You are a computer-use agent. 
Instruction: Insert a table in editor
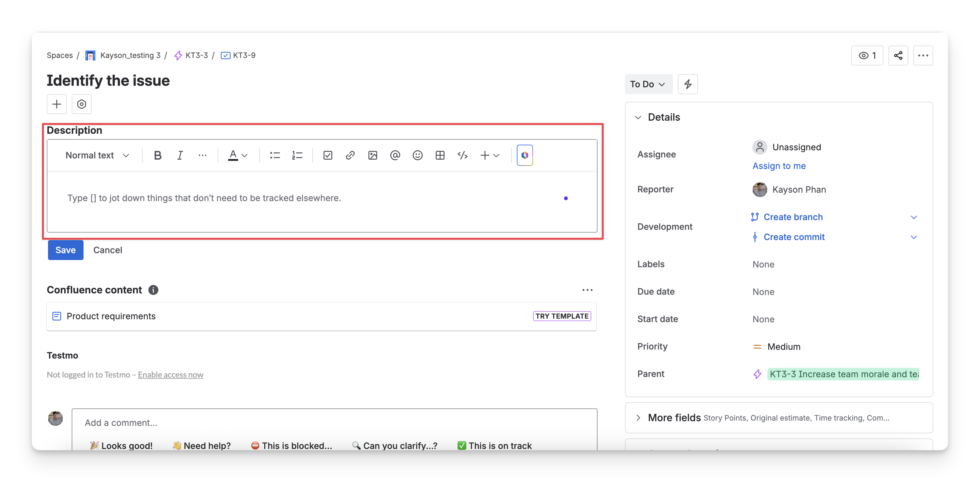tap(440, 155)
